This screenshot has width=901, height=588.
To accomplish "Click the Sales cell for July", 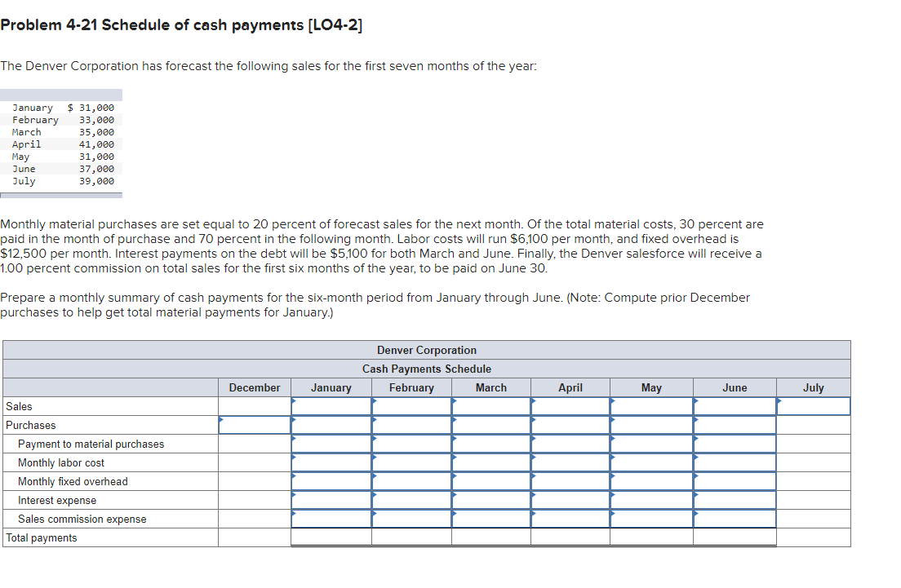I will tap(814, 406).
